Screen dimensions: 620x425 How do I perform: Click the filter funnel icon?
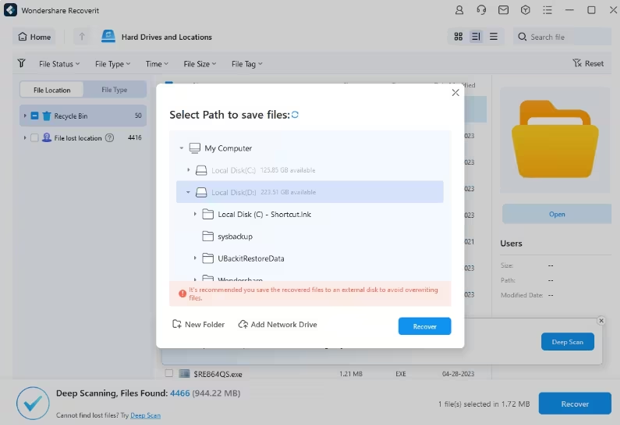21,63
